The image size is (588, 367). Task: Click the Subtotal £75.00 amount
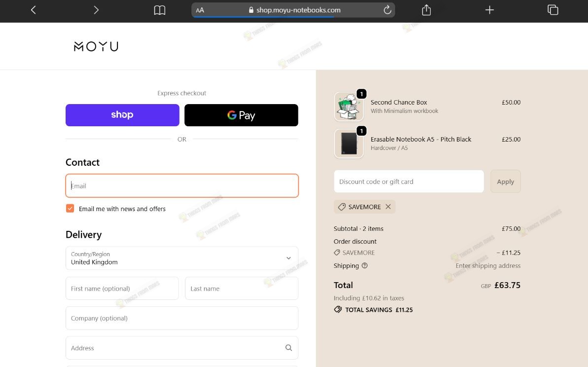tap(511, 229)
